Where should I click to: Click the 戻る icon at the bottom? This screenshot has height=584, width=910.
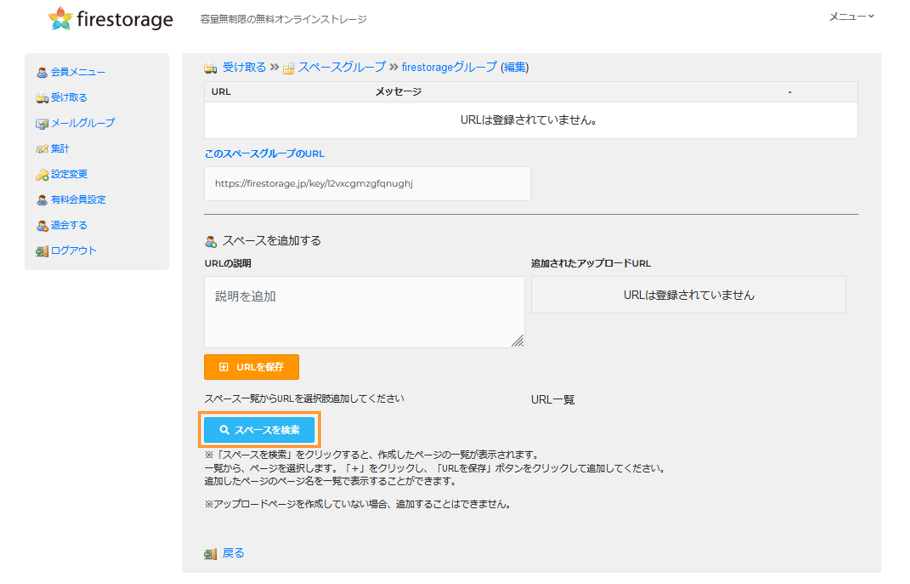[211, 554]
